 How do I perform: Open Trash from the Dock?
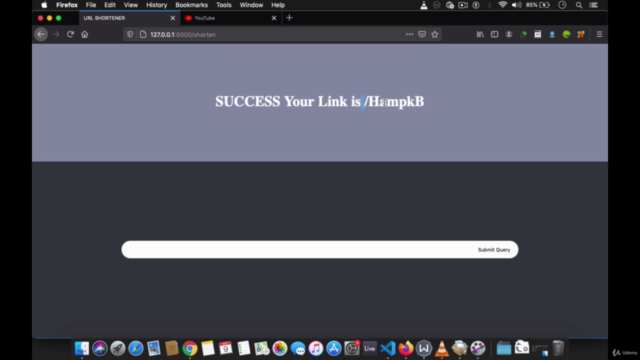coord(558,348)
